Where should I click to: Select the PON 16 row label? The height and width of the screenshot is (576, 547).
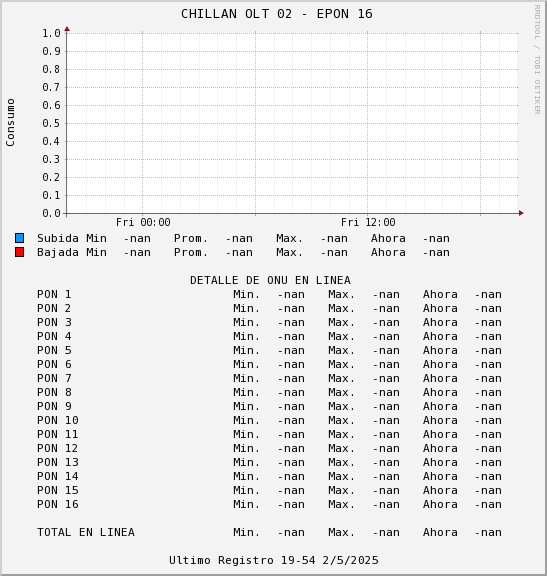pyautogui.click(x=58, y=504)
